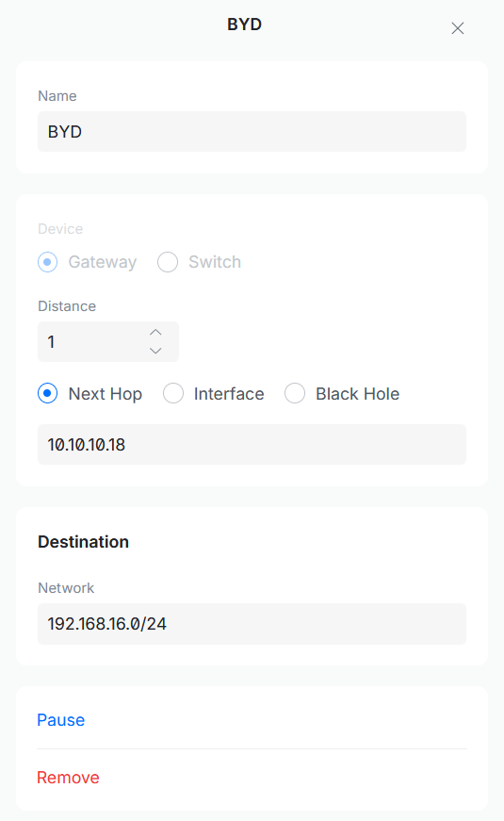Select the Gateway device radio button
This screenshot has width=504, height=821.
[x=48, y=262]
